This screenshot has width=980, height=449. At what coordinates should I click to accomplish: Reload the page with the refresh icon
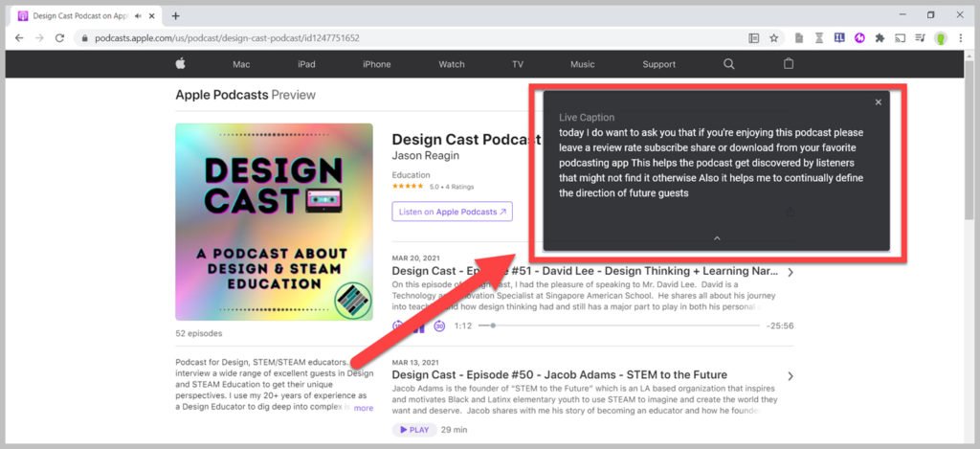[59, 38]
